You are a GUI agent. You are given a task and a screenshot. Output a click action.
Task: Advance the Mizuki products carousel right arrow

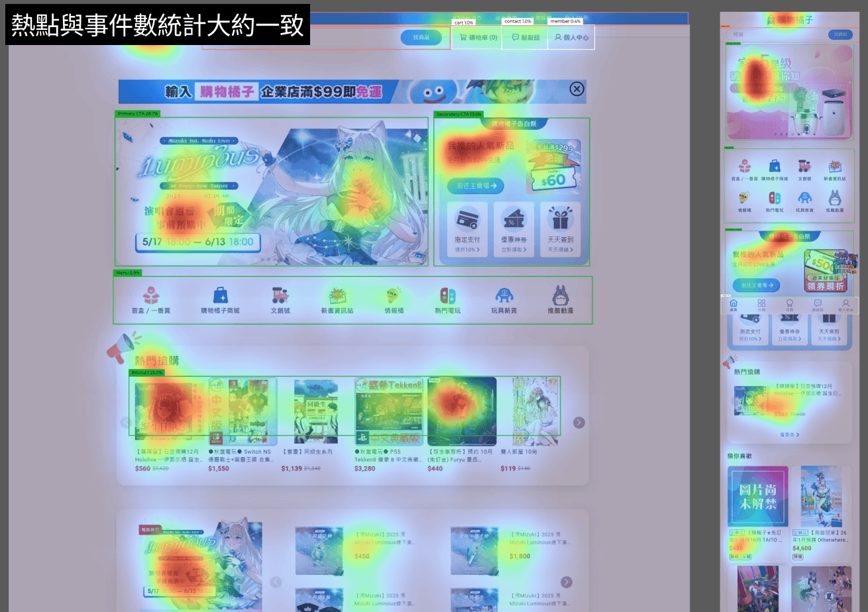[x=567, y=582]
